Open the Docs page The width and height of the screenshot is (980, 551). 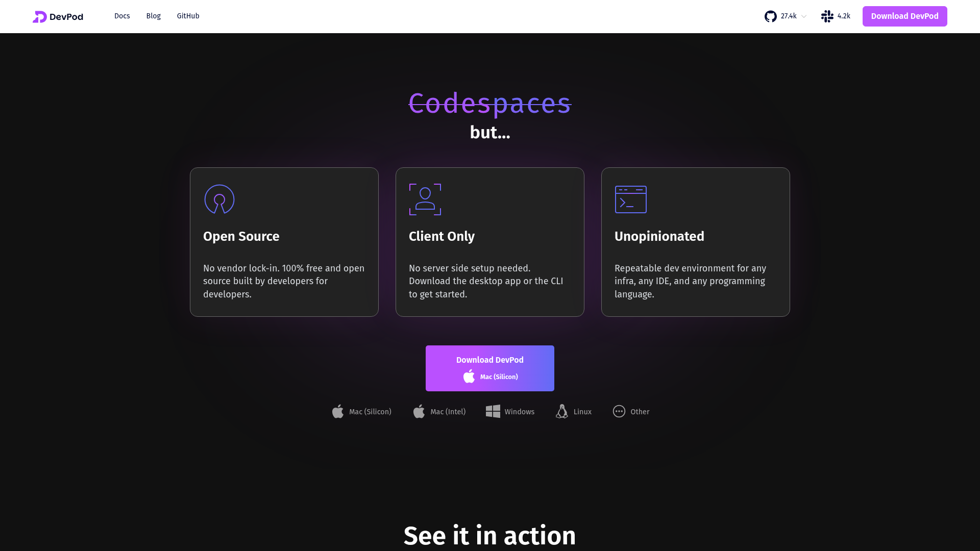(x=122, y=16)
